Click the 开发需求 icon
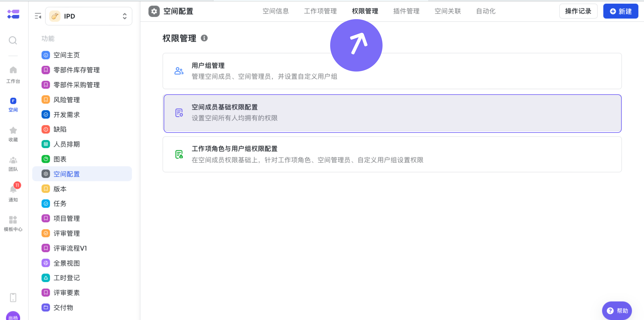The height and width of the screenshot is (320, 644). pos(46,115)
